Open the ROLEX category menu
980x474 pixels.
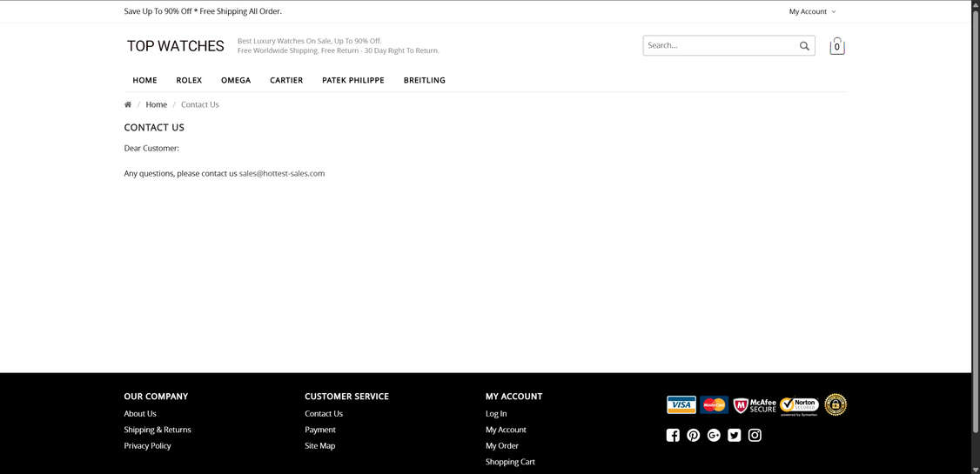coord(189,80)
